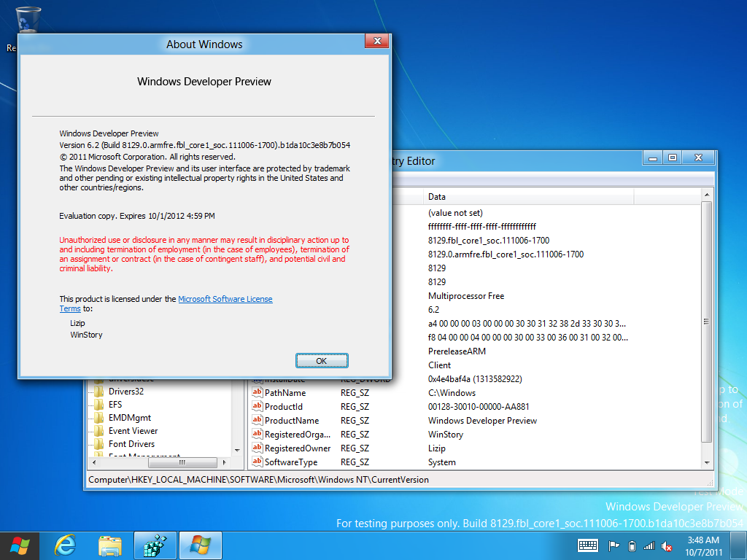Click data '0x4e4baf4a (1313582922)'
Image resolution: width=747 pixels, height=560 pixels.
tap(475, 379)
